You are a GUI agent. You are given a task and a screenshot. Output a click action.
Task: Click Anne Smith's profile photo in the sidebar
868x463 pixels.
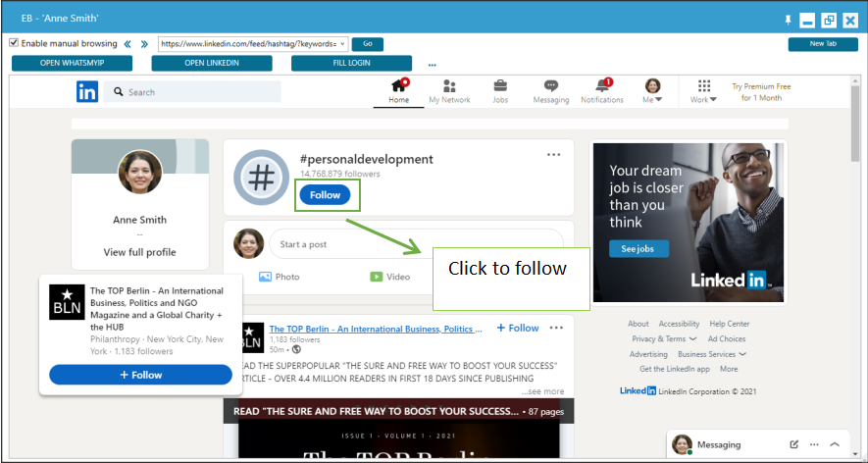click(x=140, y=172)
